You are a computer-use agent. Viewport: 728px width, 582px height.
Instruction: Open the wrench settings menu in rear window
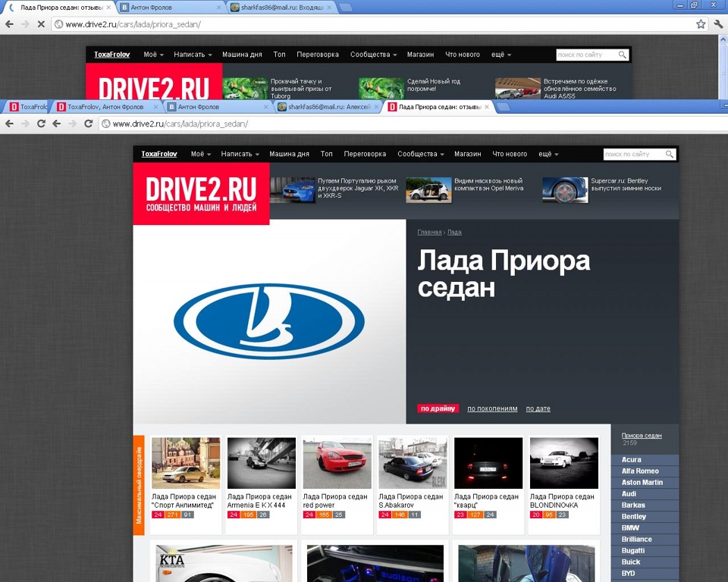(718, 24)
